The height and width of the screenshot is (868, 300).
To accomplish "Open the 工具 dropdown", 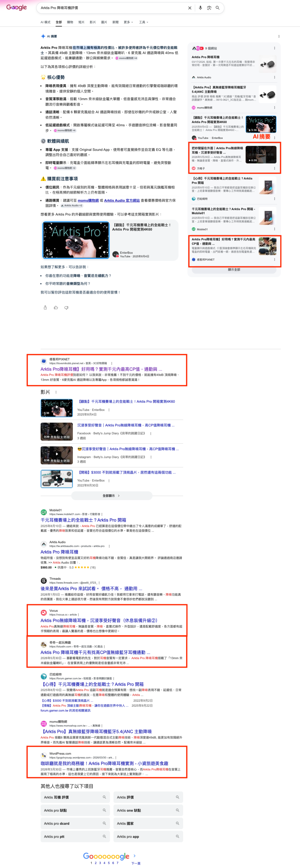I will click(x=143, y=22).
